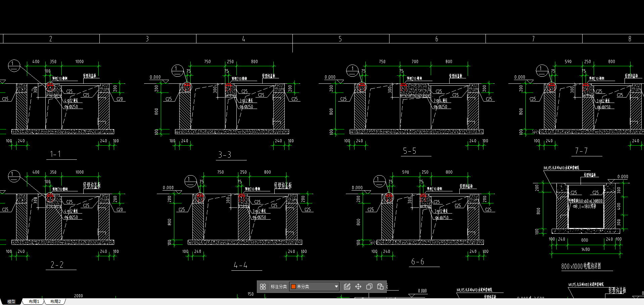Edit annotation with the pencil icon
This screenshot has height=305, width=644.
tap(347, 287)
